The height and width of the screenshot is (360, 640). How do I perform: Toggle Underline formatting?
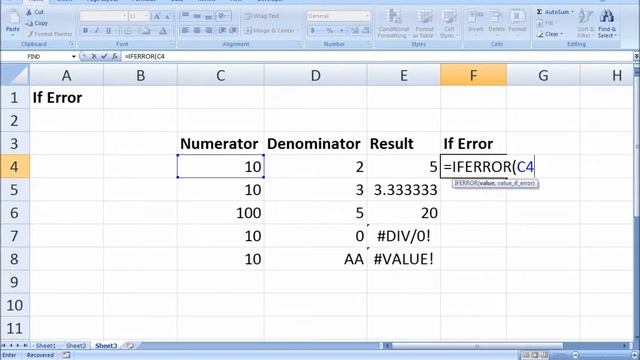(108, 31)
